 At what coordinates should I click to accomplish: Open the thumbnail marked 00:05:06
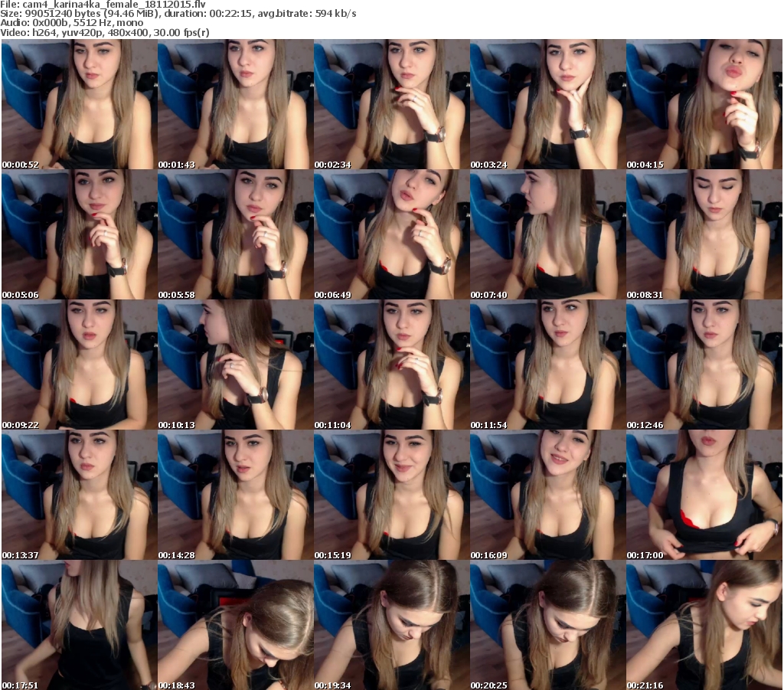tap(80, 234)
